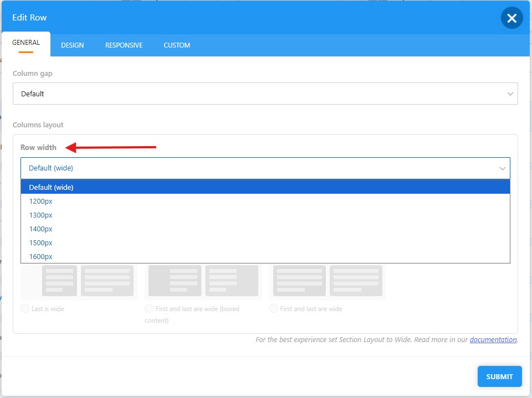Select the Last is wide radio button

tap(25, 308)
